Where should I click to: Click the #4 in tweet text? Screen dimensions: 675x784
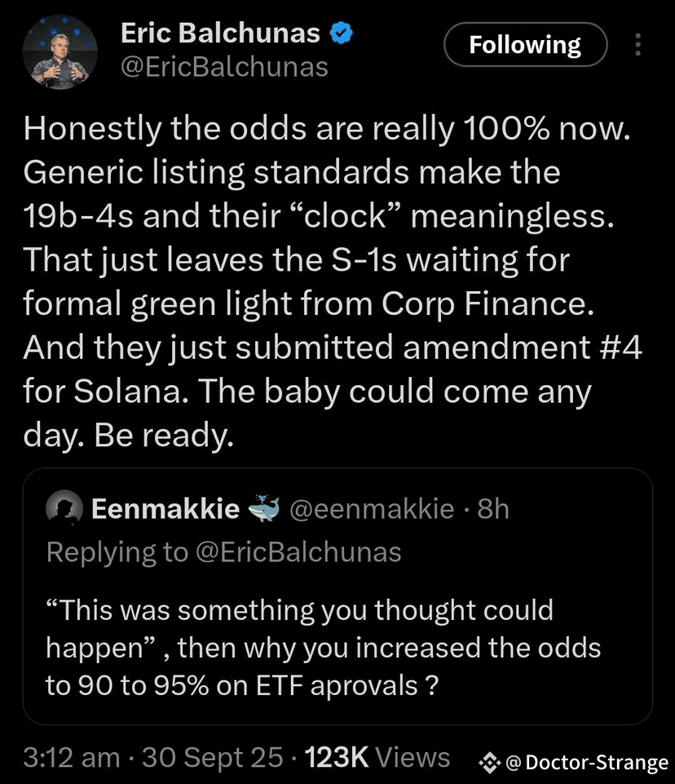click(620, 348)
